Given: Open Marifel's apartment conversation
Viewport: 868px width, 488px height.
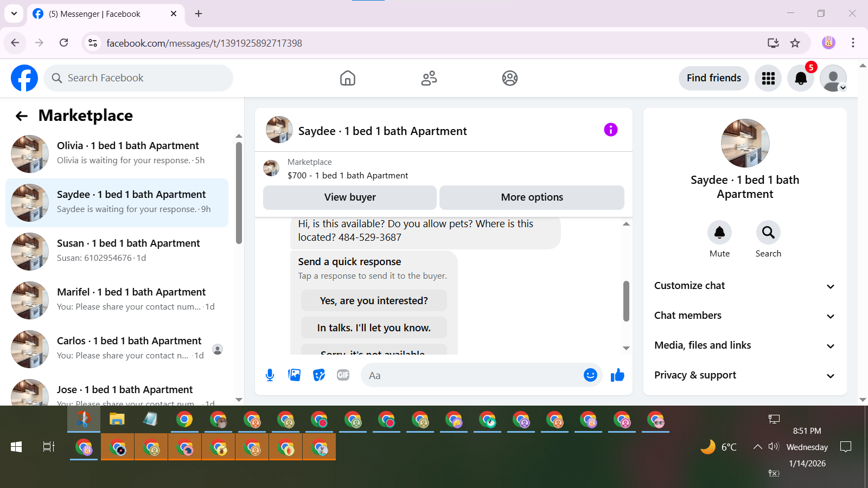Looking at the screenshot, I should [x=117, y=300].
